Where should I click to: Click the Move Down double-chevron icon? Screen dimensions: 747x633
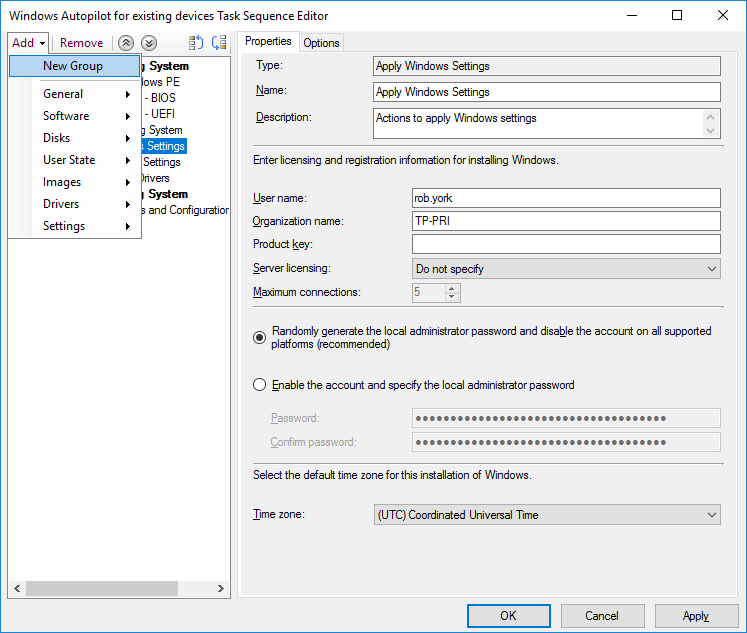pyautogui.click(x=149, y=43)
